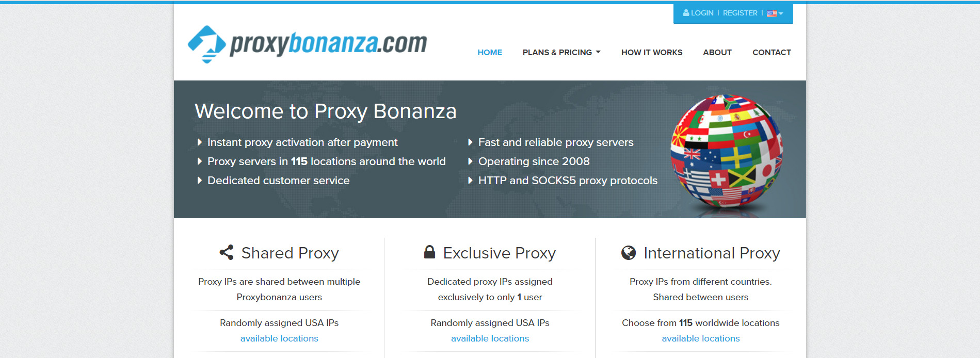This screenshot has width=980, height=358.
Task: Click the proxybonanza.com logo text
Action: pos(328,43)
